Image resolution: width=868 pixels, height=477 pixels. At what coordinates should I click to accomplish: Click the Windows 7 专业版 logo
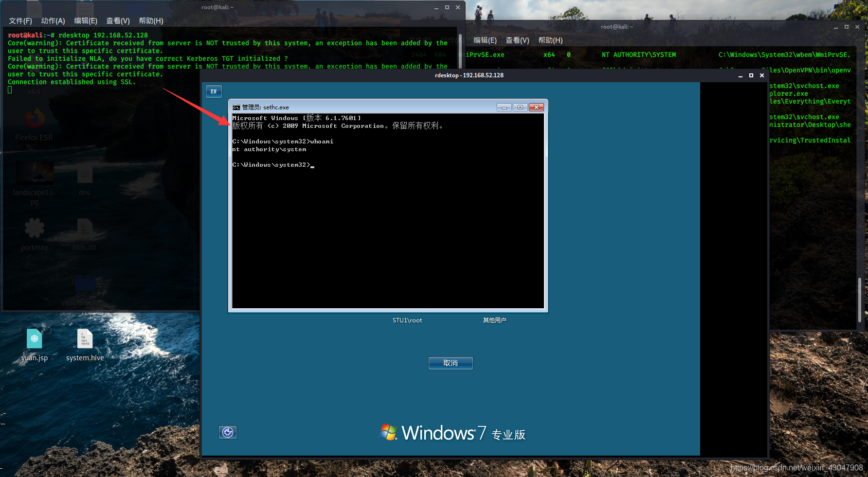click(x=452, y=432)
